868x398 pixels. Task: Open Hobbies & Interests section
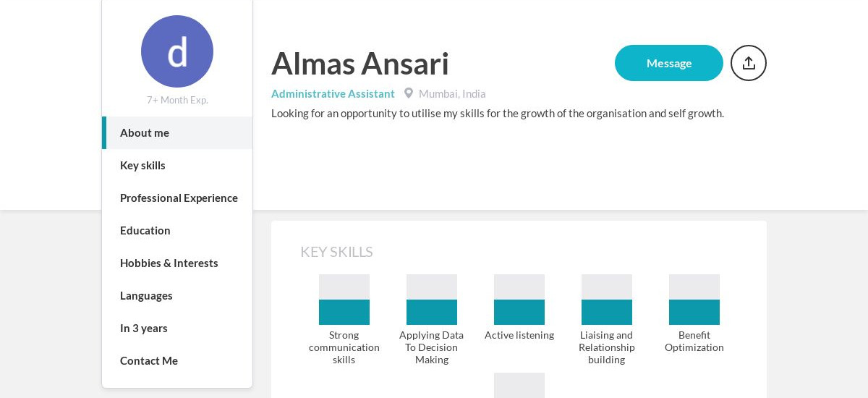pos(169,263)
